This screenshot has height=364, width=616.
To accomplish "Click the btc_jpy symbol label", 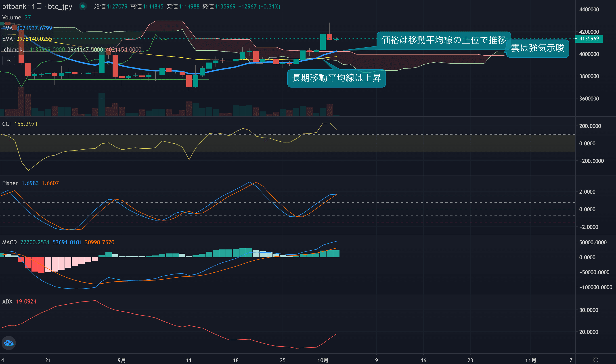I will pos(60,6).
